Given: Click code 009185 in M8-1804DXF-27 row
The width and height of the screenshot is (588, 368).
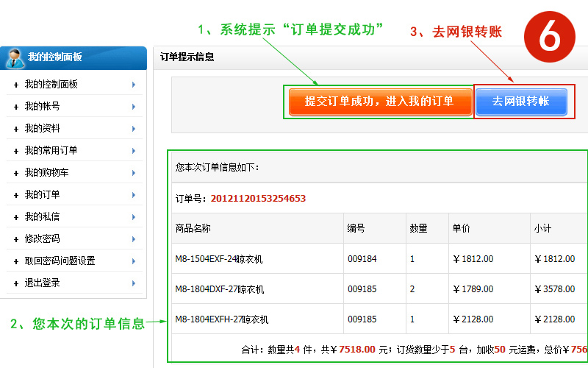Looking at the screenshot, I should pos(362,289).
